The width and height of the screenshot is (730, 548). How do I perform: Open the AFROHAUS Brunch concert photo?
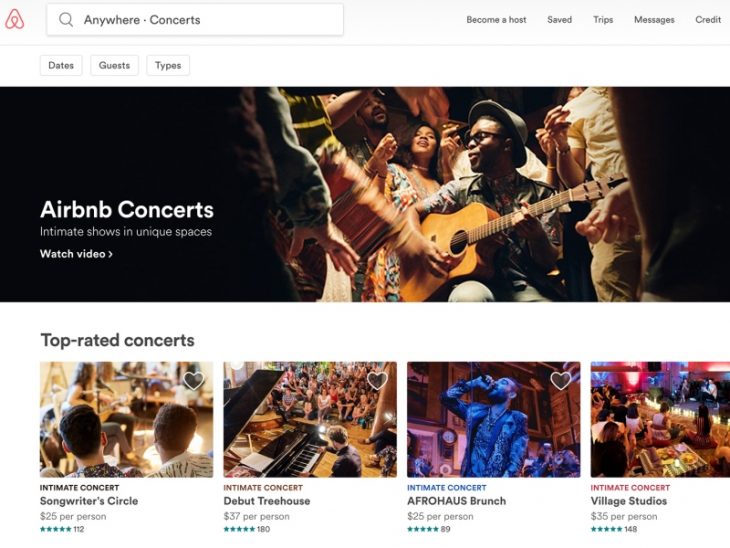click(493, 420)
